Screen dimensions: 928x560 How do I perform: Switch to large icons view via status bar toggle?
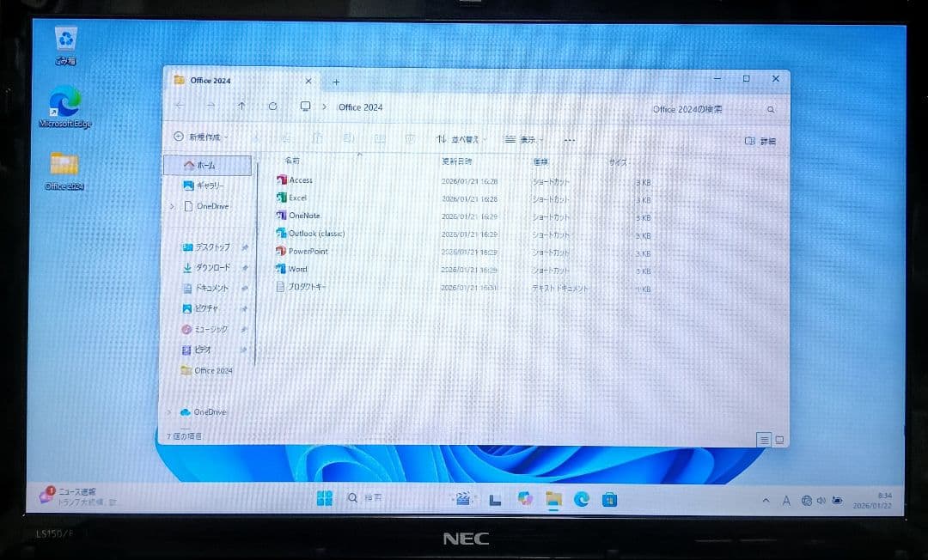tap(778, 439)
